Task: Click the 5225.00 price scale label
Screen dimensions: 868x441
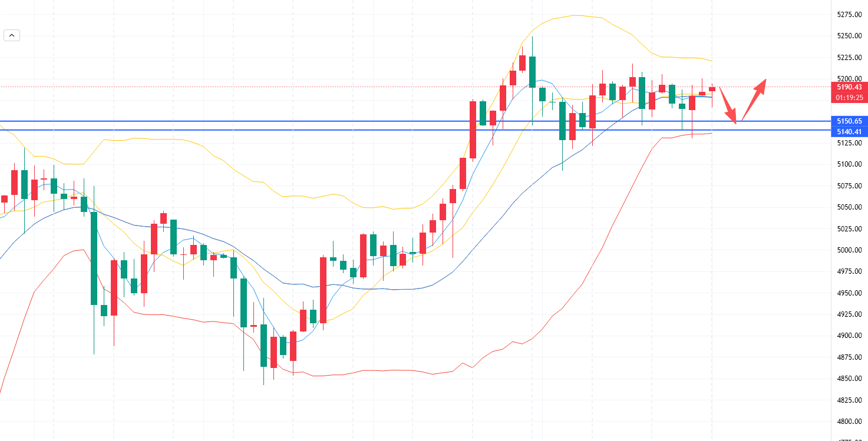Action: point(849,57)
